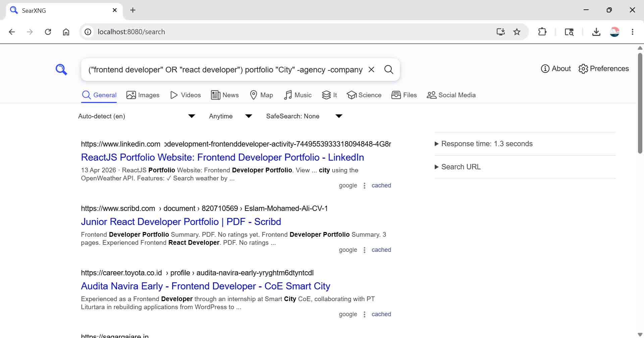The image size is (644, 338).
Task: Click the career.toyota.co.id result URL
Action: 197,273
